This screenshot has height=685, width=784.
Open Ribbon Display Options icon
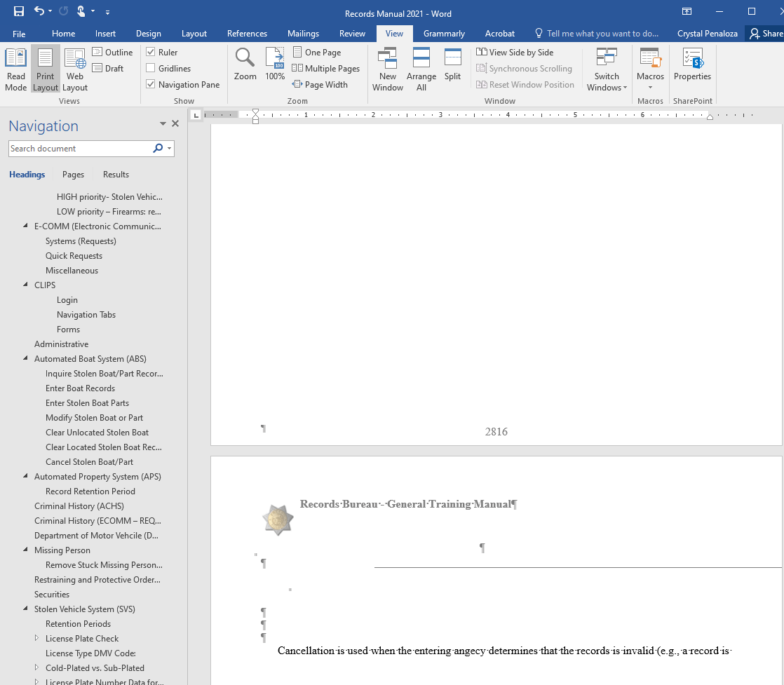687,11
